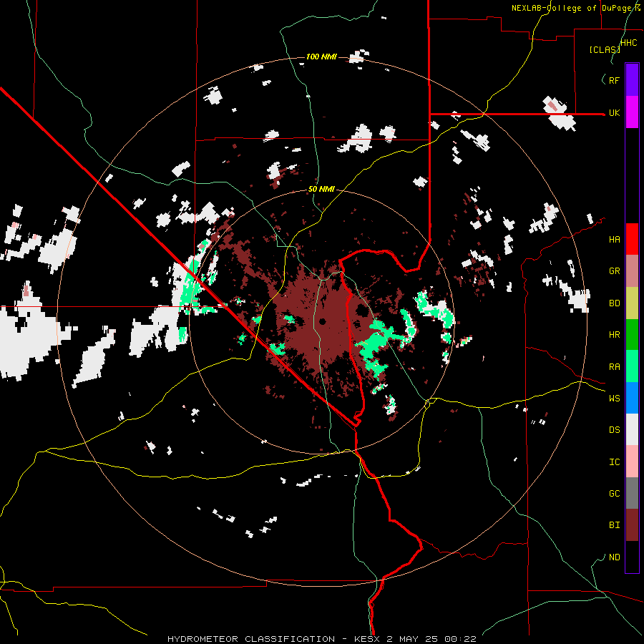
Task: Click the UK magenta legend swatch
Action: point(632,112)
